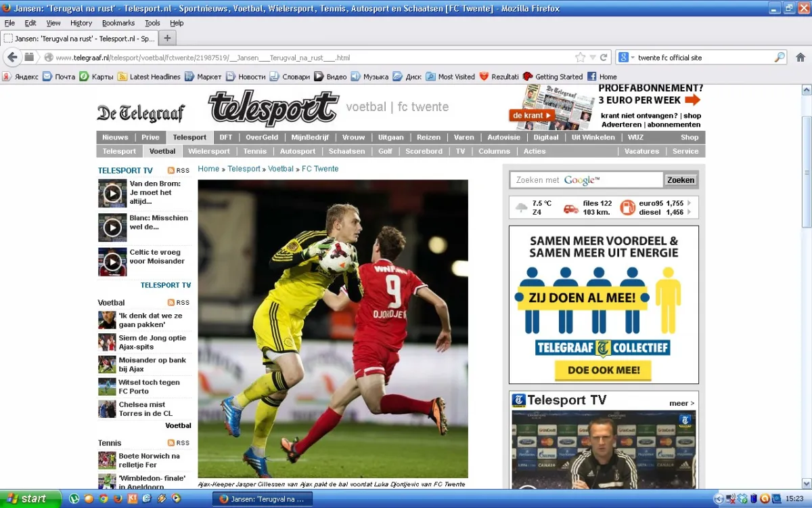
Task: Select the Scorebord sub-navigation tab
Action: tap(424, 151)
